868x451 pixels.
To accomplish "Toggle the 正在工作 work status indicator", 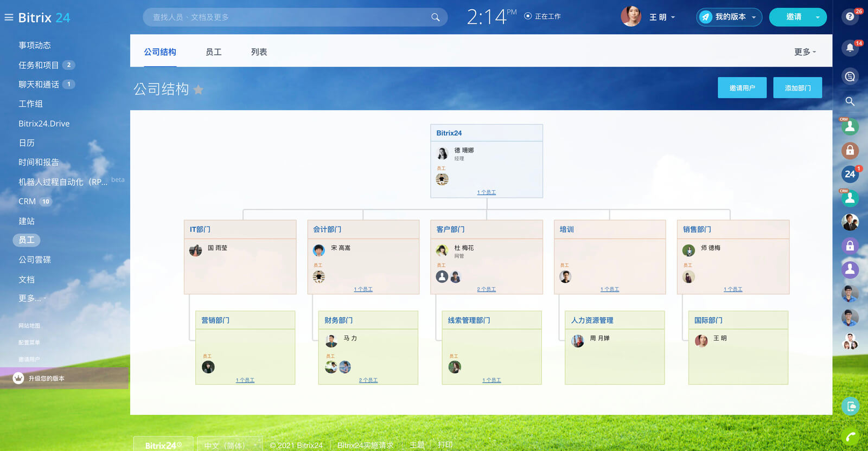I will [x=542, y=16].
